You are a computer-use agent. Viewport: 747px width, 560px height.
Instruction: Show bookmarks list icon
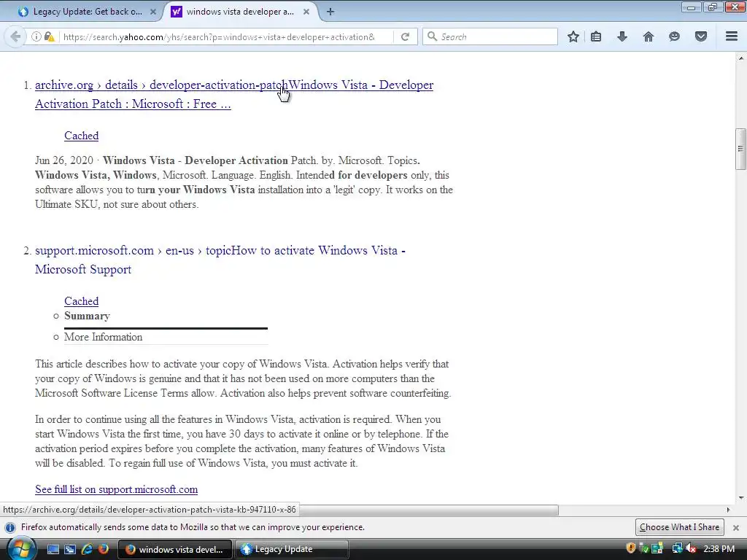[596, 36]
